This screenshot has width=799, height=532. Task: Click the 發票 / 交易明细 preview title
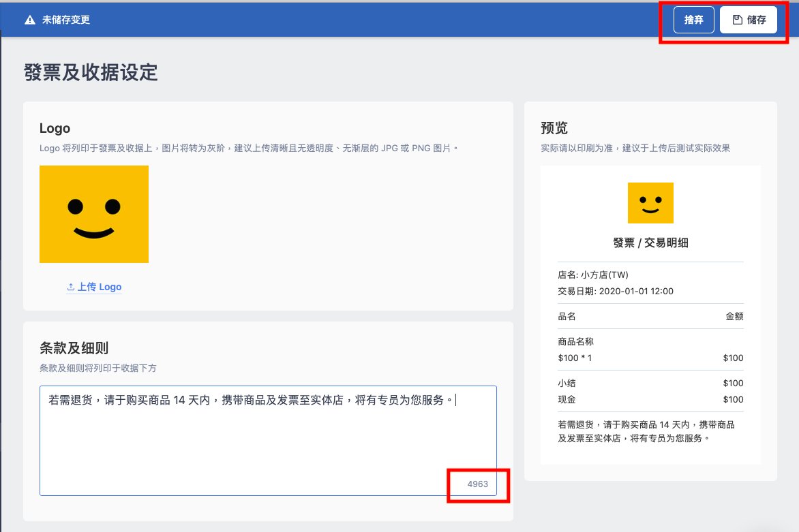[650, 242]
